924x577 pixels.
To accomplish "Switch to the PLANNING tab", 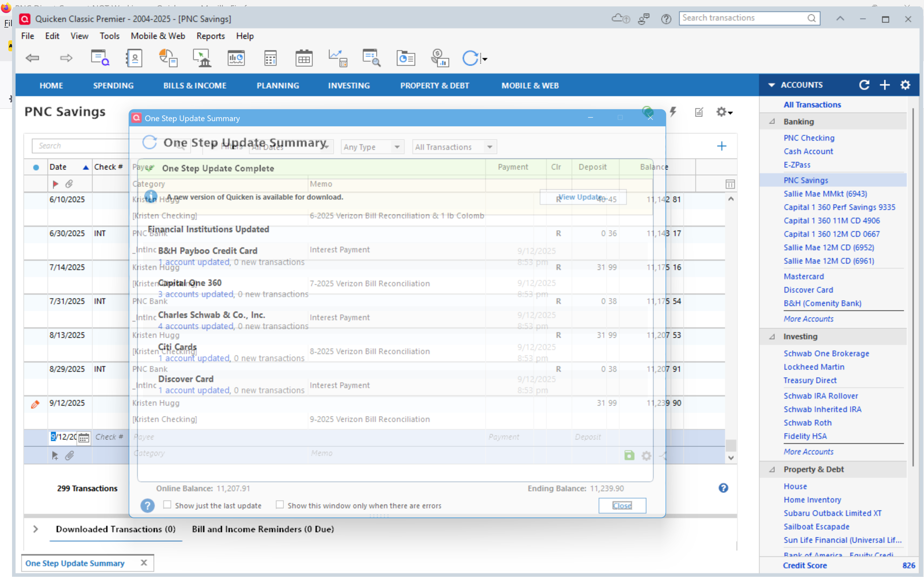I will pos(278,85).
